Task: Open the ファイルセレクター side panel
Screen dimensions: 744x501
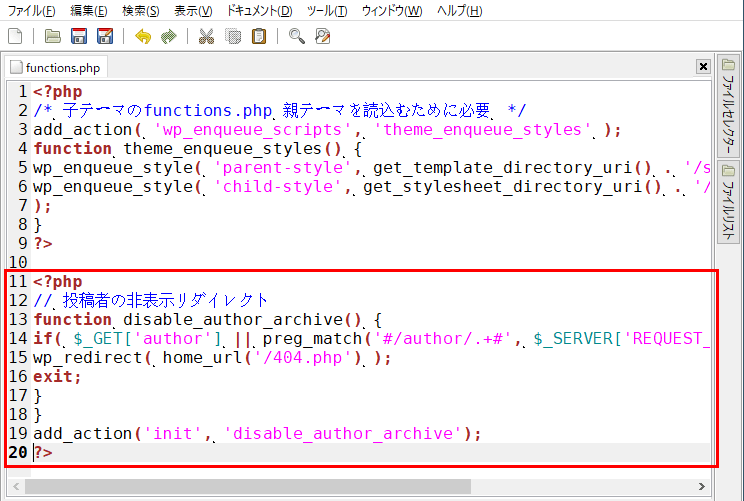Action: coord(728,105)
